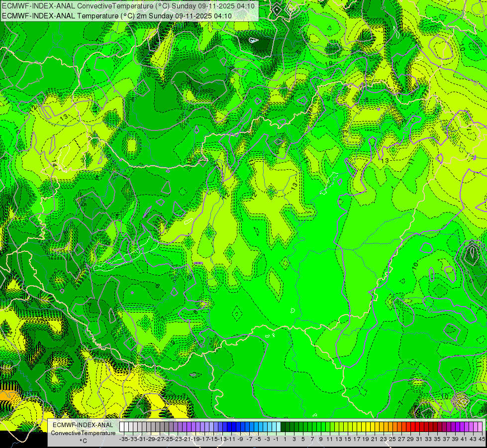Click the color scale tick label 45

click(x=482, y=440)
